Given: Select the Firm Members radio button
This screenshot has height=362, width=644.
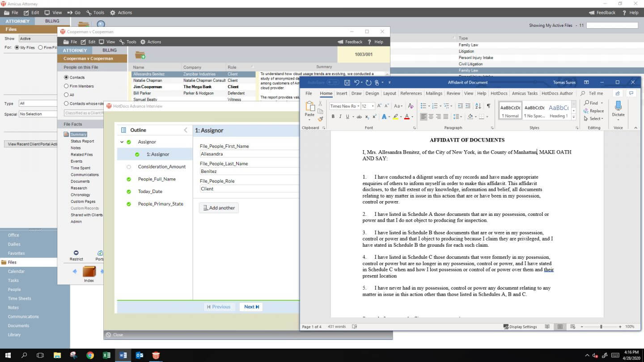Looking at the screenshot, I should [66, 86].
